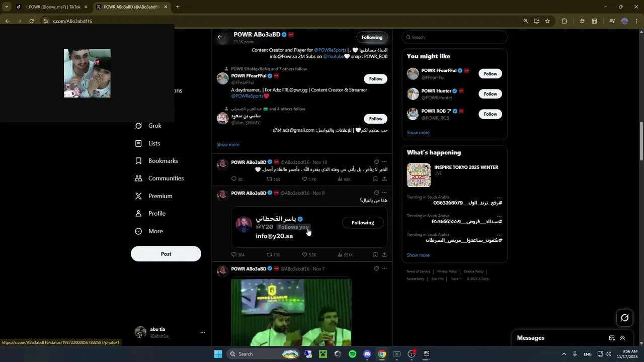644x362 pixels.
Task: Click the X search input field
Action: [x=454, y=37]
